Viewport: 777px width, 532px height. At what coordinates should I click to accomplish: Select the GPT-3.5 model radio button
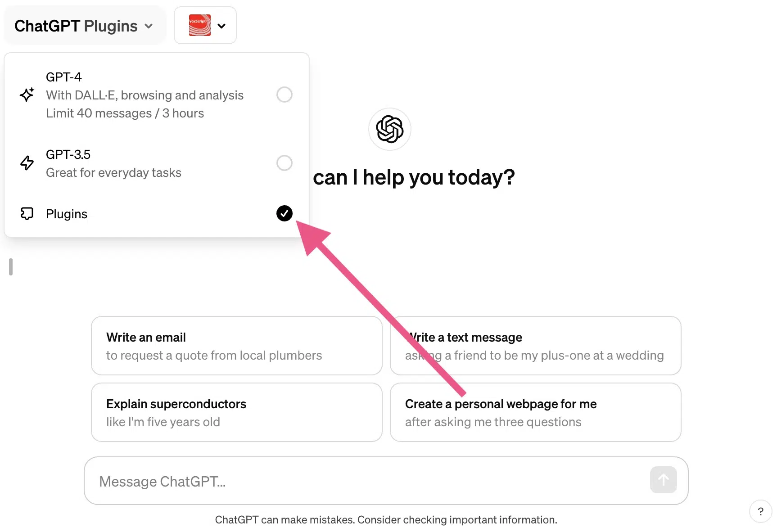click(284, 163)
